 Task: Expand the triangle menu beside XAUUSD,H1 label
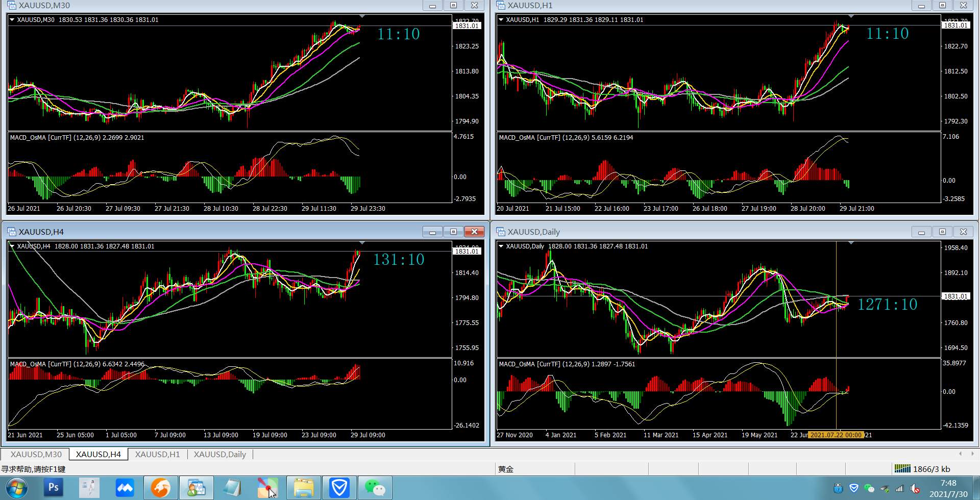click(501, 20)
